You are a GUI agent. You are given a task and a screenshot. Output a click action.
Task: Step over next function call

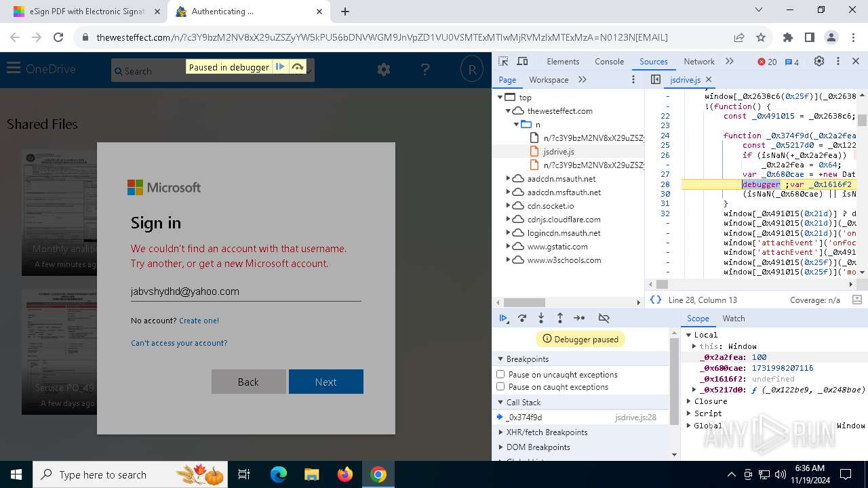[x=522, y=318]
